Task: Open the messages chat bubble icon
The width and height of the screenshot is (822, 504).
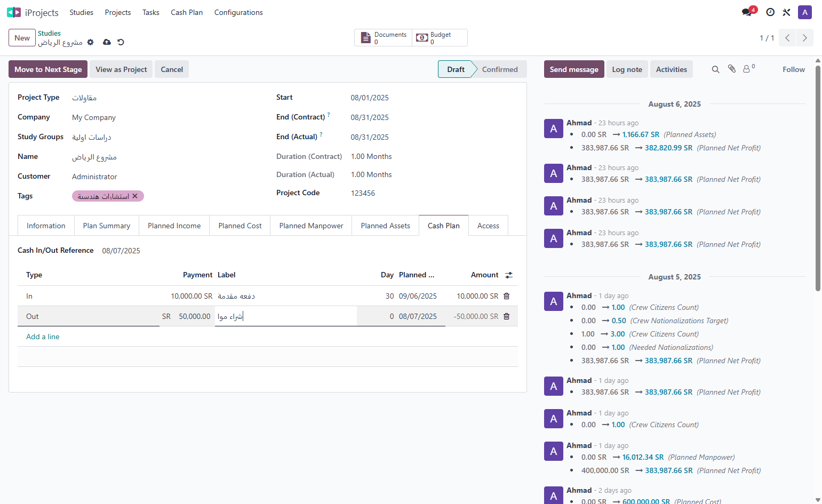Action: click(746, 12)
